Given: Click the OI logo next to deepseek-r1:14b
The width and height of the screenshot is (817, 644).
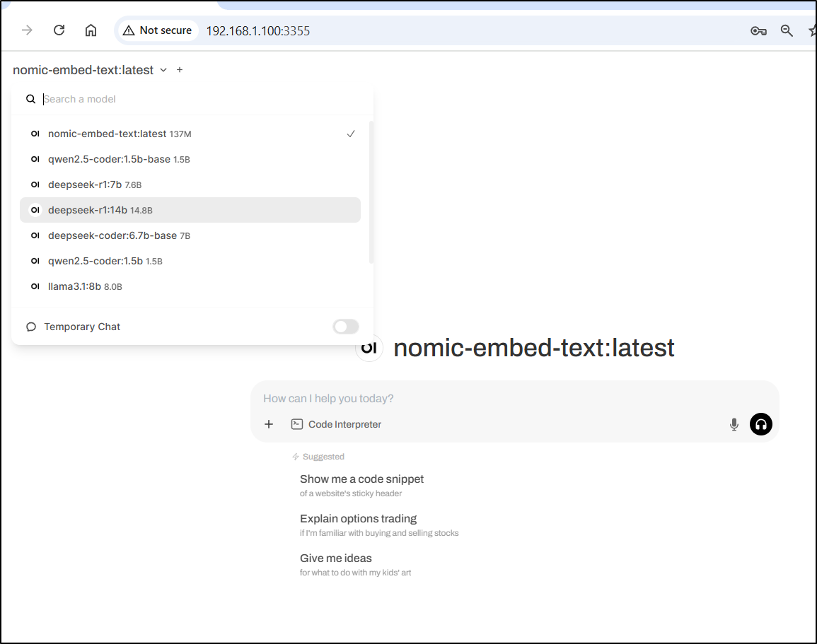Looking at the screenshot, I should (35, 210).
